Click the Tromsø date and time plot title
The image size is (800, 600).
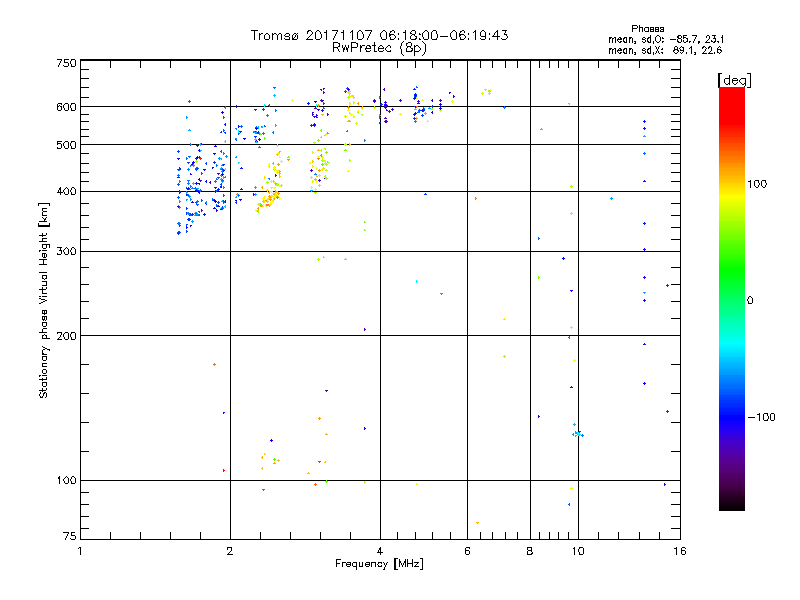[x=379, y=35]
